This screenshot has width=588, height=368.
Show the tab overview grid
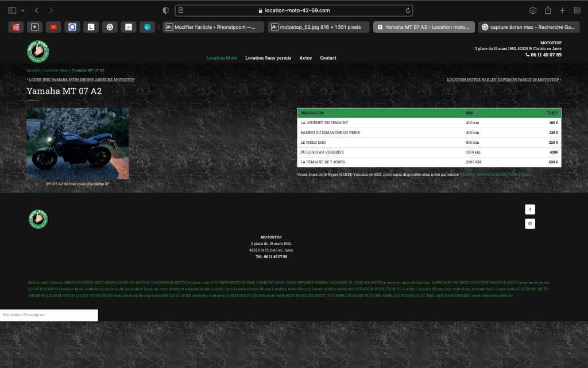577,10
